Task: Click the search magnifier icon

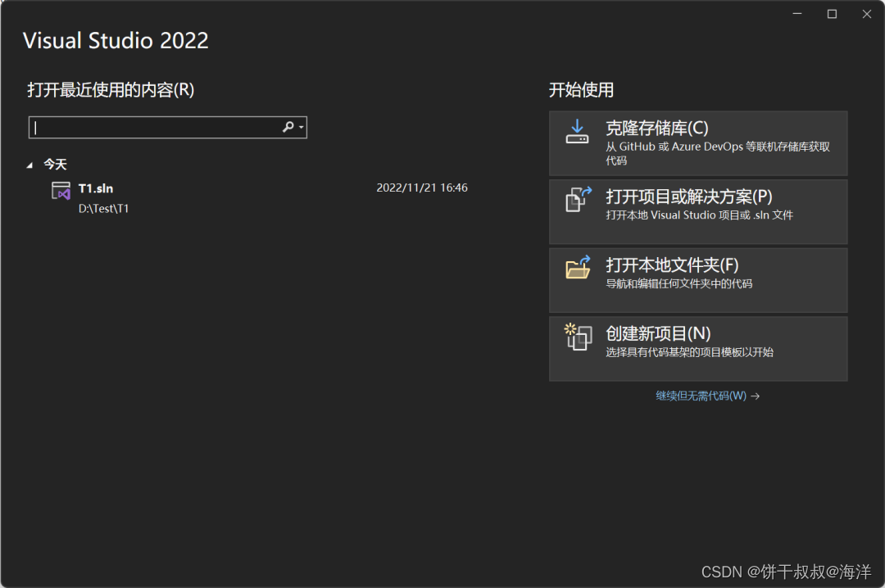Action: click(x=288, y=127)
